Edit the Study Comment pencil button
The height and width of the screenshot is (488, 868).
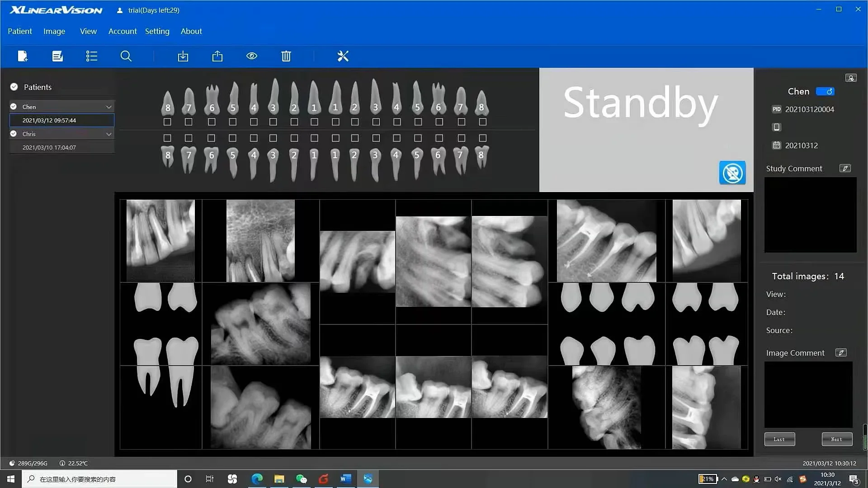coord(845,168)
